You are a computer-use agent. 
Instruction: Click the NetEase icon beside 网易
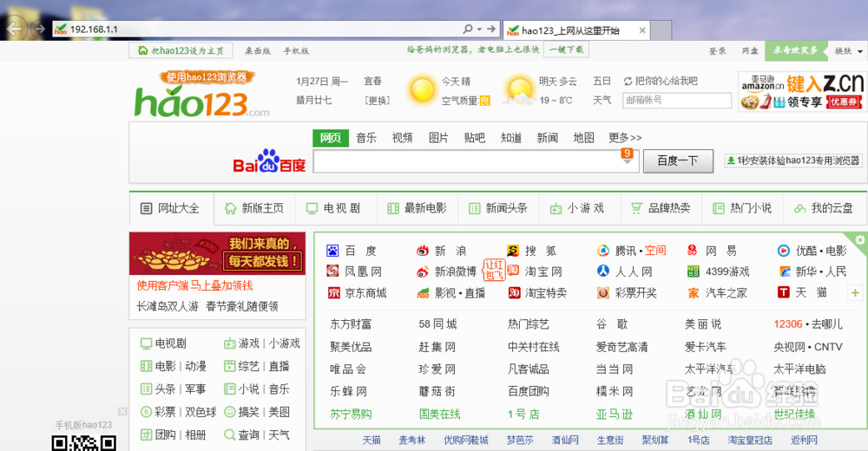coord(693,251)
